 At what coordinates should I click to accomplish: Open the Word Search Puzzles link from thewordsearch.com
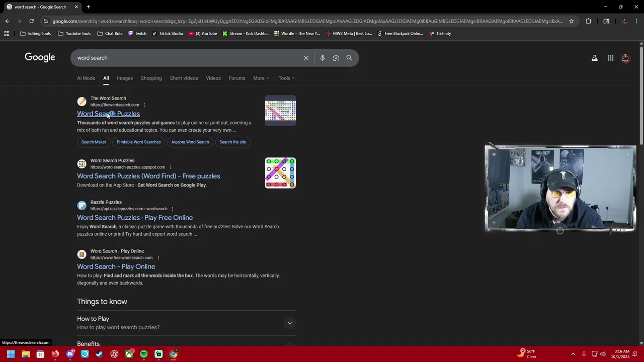[108, 114]
